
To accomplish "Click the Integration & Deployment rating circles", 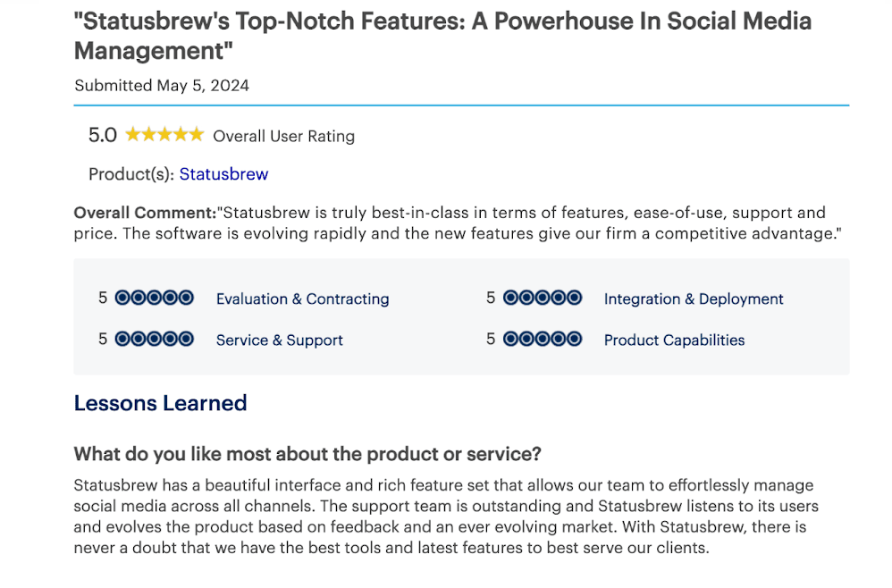I will 543,298.
